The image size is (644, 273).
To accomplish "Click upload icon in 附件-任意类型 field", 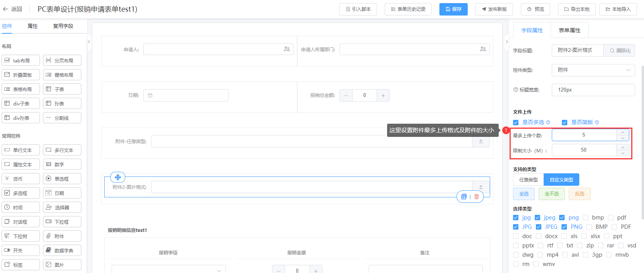I will (x=481, y=142).
